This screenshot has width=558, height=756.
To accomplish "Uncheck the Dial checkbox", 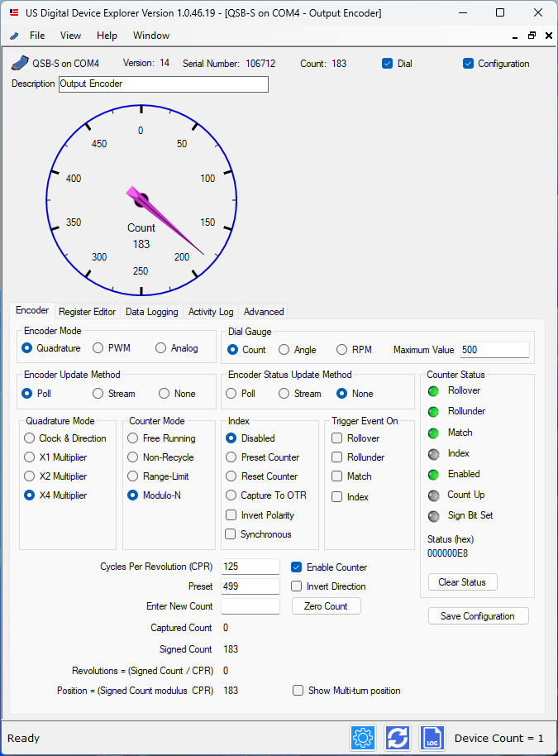I will point(387,64).
